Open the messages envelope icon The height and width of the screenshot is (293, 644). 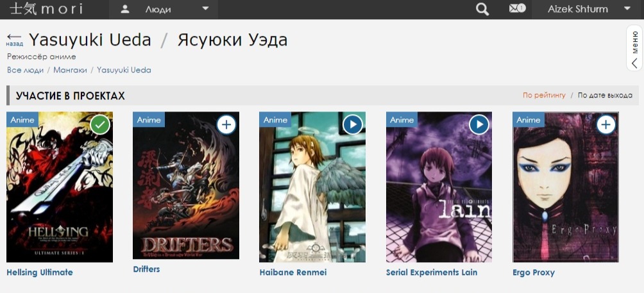(x=517, y=8)
